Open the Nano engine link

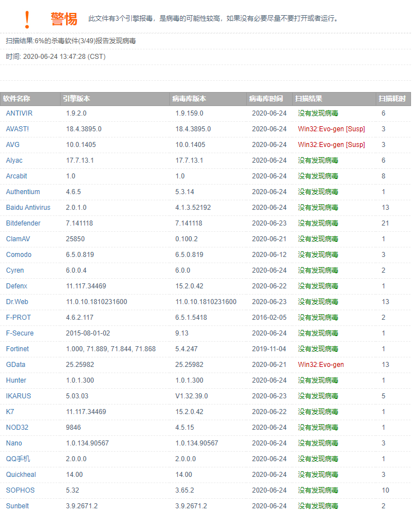click(x=14, y=443)
